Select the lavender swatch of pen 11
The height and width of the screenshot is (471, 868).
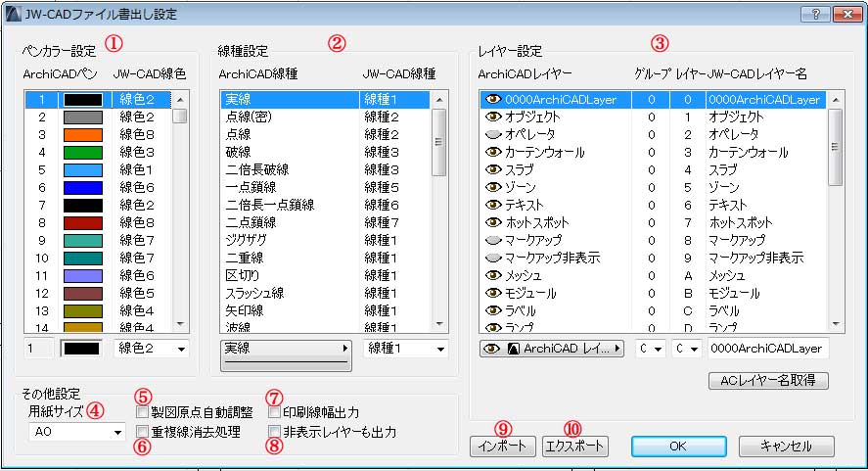click(83, 275)
